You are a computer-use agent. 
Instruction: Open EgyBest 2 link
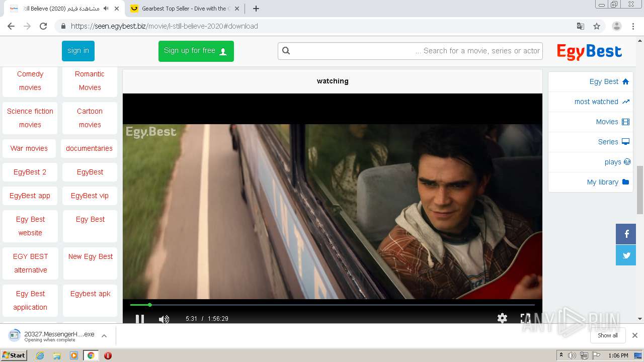tap(30, 172)
